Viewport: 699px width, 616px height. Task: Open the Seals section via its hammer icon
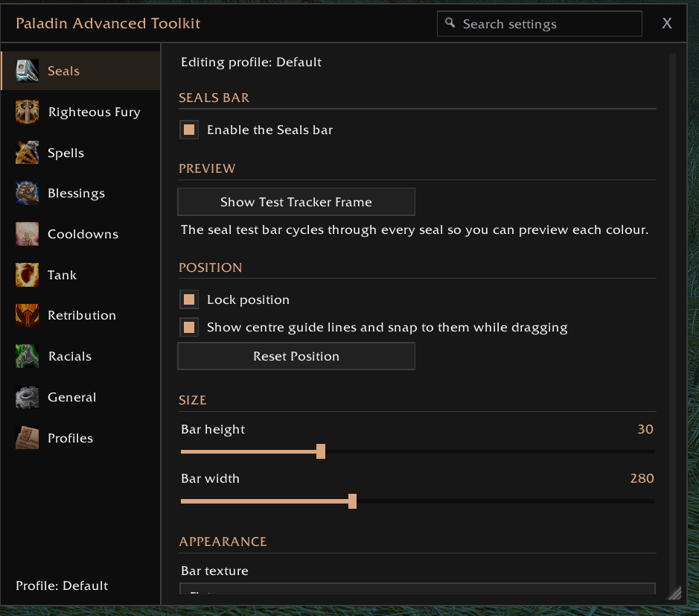coord(28,71)
